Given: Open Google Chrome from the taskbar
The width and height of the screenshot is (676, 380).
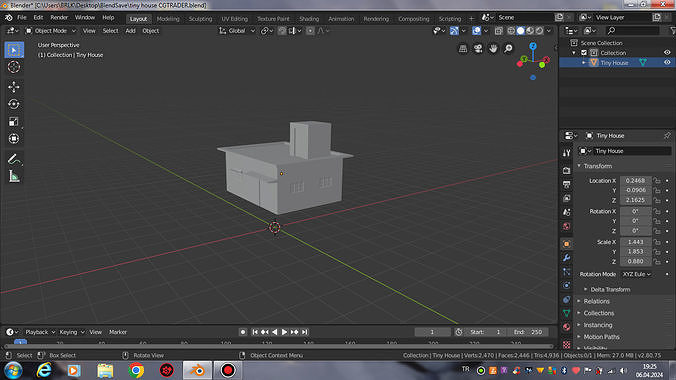Looking at the screenshot, I should click(136, 370).
